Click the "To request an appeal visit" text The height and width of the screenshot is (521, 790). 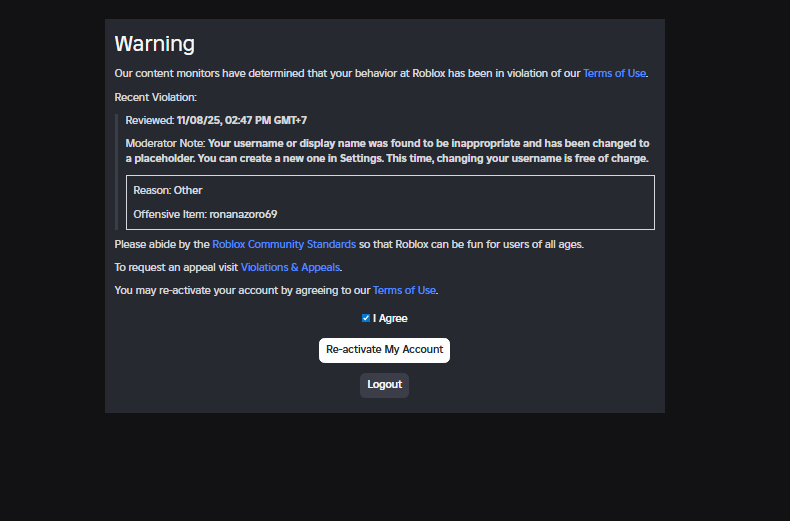click(176, 267)
